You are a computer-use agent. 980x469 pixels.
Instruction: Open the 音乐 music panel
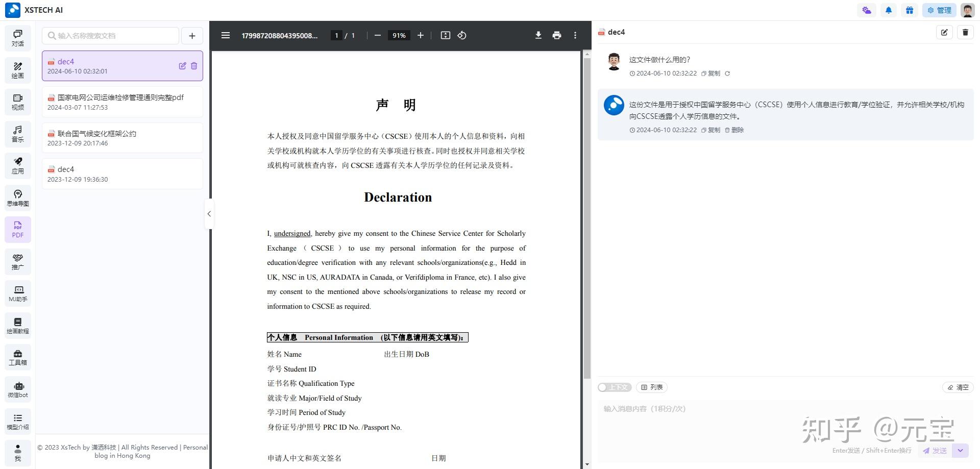coord(18,134)
